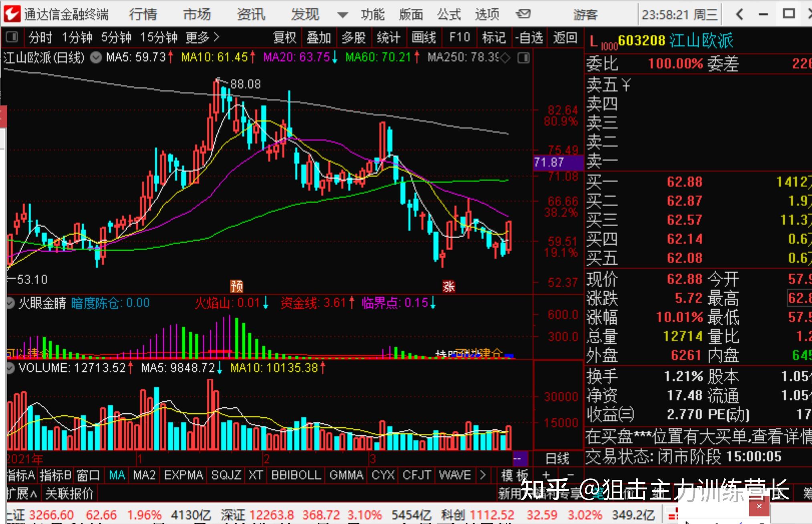This screenshot has height=524, width=812.
Task: Click the 在买盘 big-order notice link
Action: tap(699, 436)
